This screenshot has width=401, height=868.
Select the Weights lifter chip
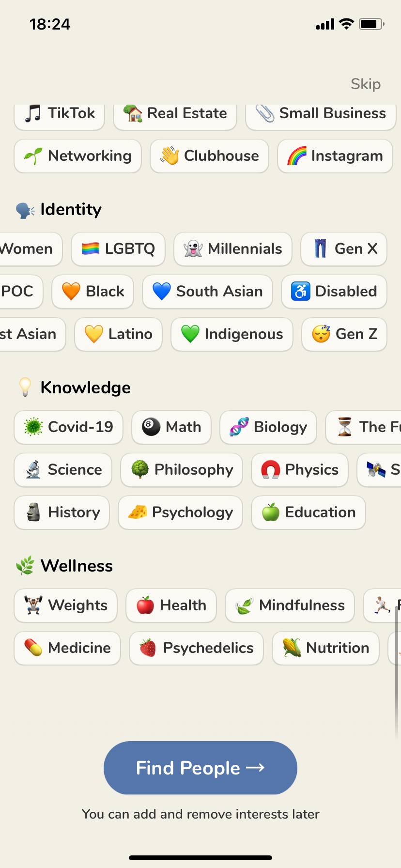pos(66,605)
